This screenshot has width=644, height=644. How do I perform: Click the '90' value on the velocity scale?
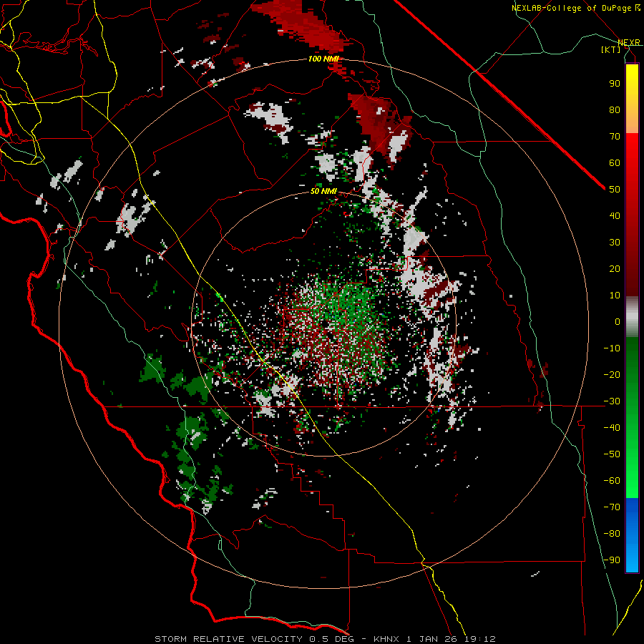[x=615, y=84]
